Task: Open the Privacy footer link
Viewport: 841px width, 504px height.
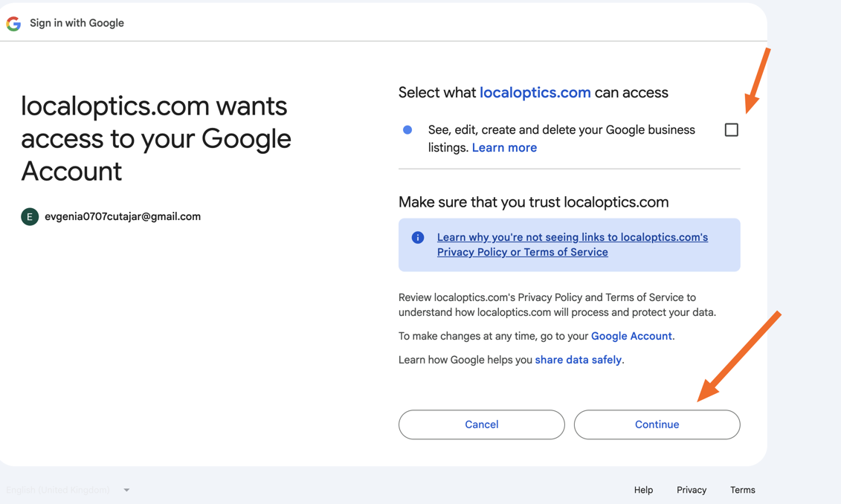Action: click(x=691, y=490)
